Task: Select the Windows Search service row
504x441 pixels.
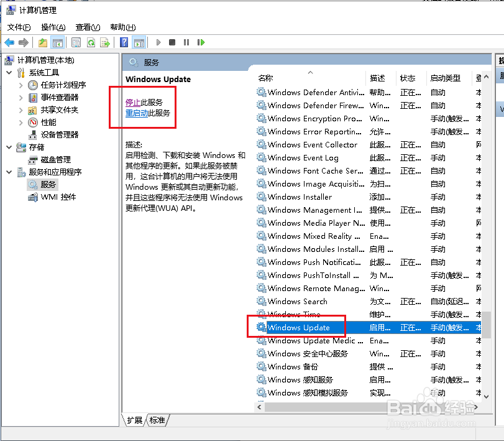Action: [369, 302]
